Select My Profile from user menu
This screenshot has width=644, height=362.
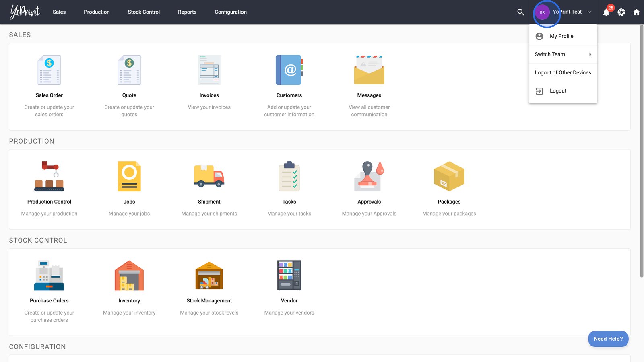[x=561, y=36]
